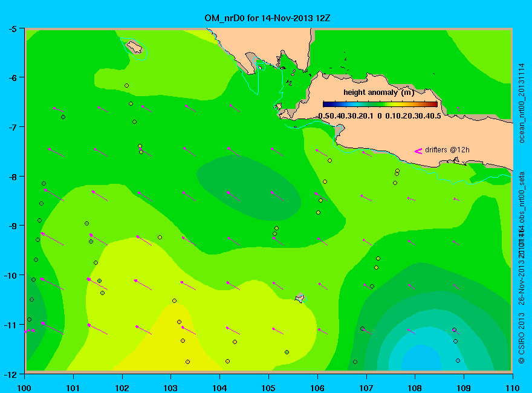This screenshot has height=393, width=532.
Task: Click the y-axis label -8
Action: [12, 177]
